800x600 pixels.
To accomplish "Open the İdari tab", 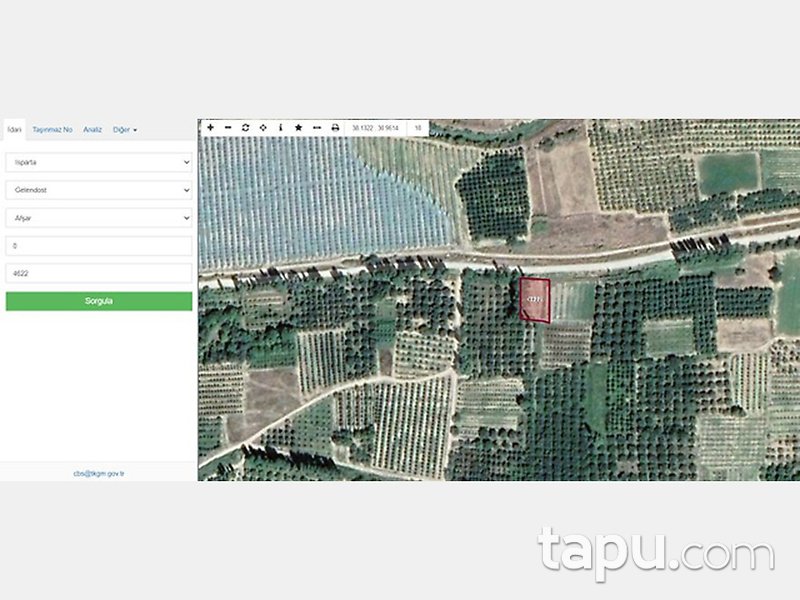I will (x=14, y=130).
